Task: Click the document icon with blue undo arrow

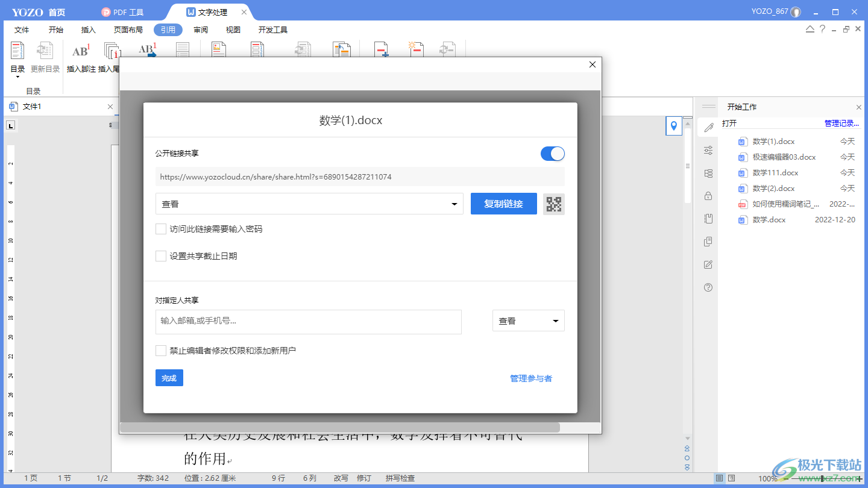Action: point(342,49)
